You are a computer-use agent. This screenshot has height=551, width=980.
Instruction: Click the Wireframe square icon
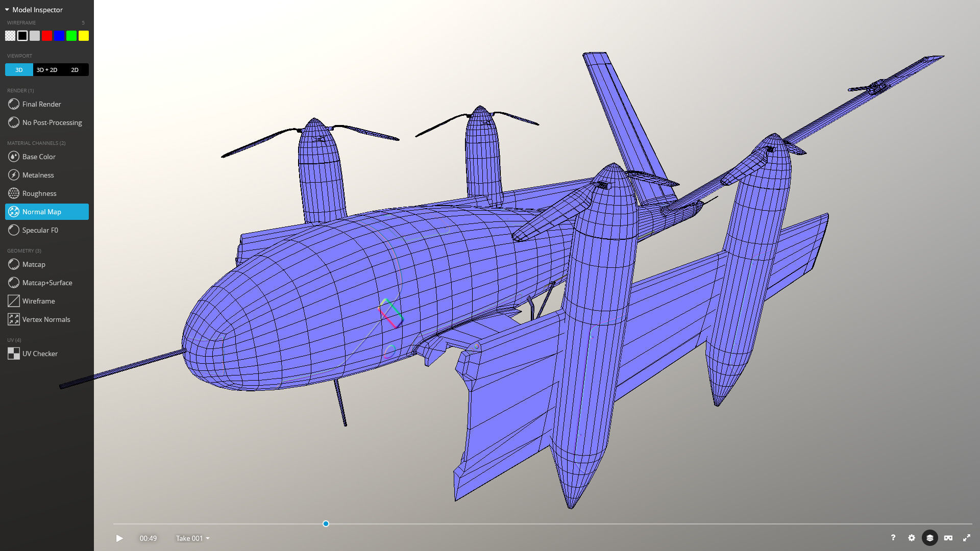coord(14,301)
